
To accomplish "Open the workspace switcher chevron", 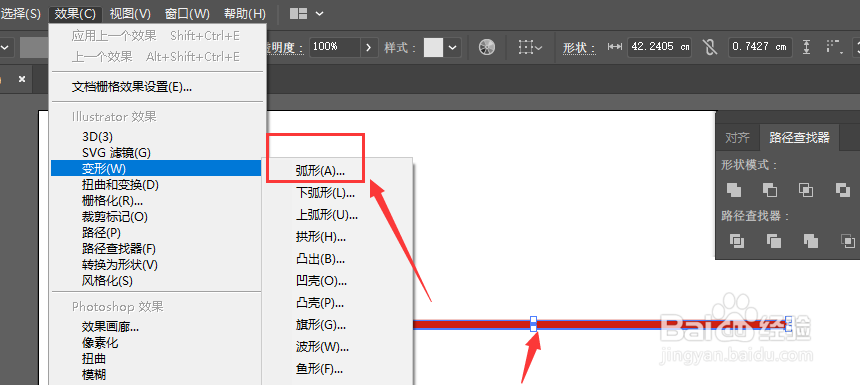I will [319, 14].
